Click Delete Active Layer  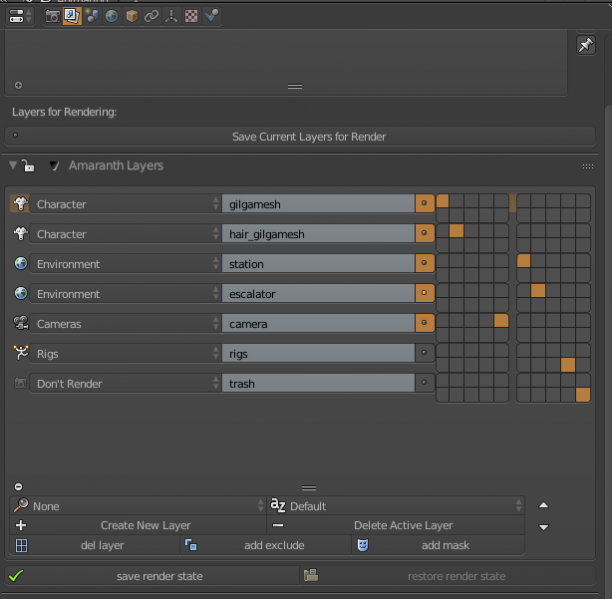pyautogui.click(x=396, y=525)
